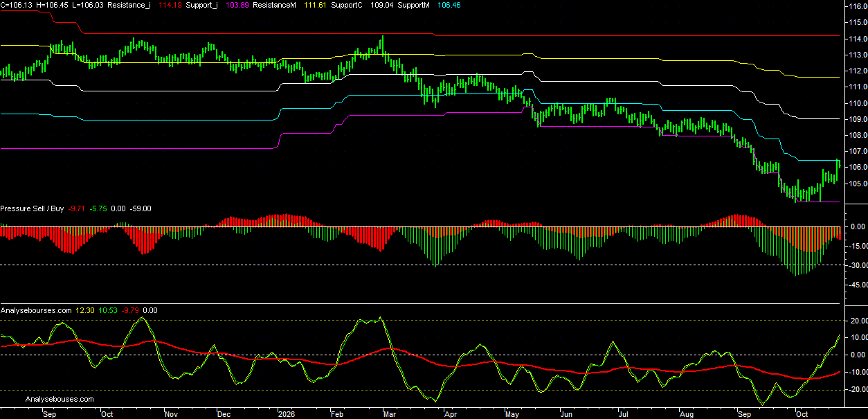Screen dimensions: 868x419
Task: Click the 109.00 price axis label
Action: coord(857,119)
